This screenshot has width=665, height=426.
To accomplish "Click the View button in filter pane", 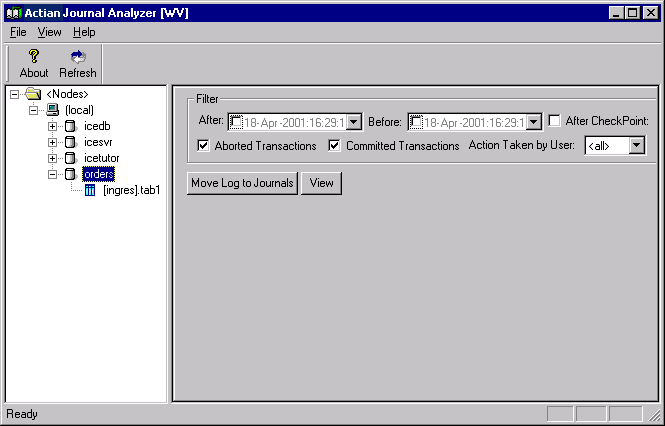I will tap(321, 183).
